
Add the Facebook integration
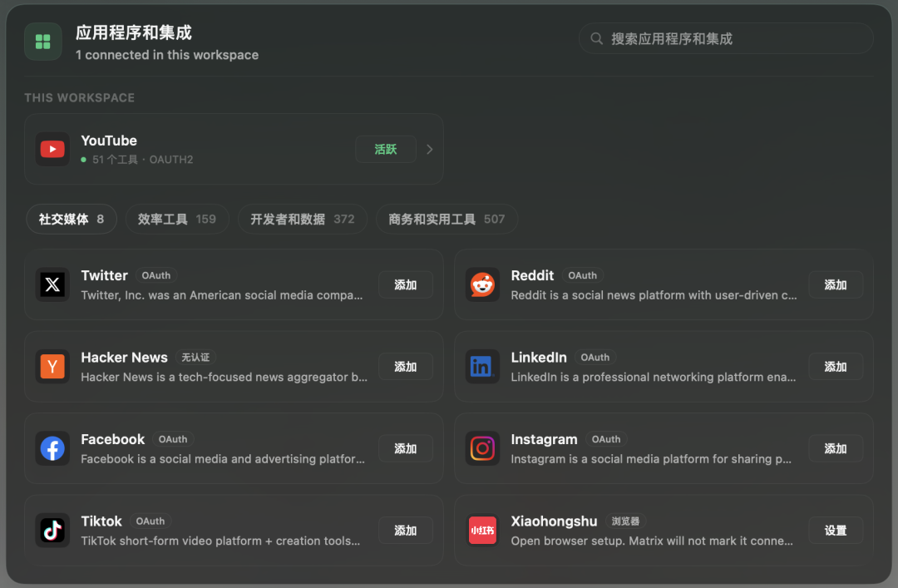(x=406, y=449)
